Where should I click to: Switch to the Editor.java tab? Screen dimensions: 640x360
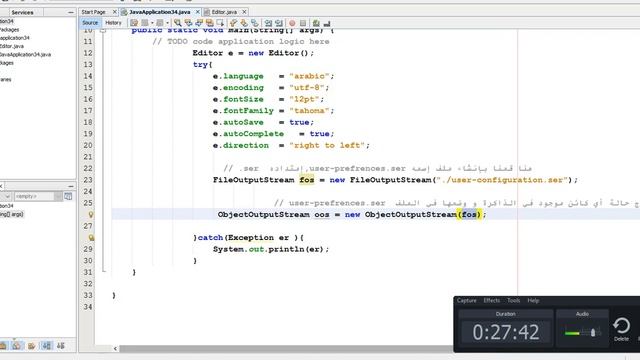(x=224, y=12)
